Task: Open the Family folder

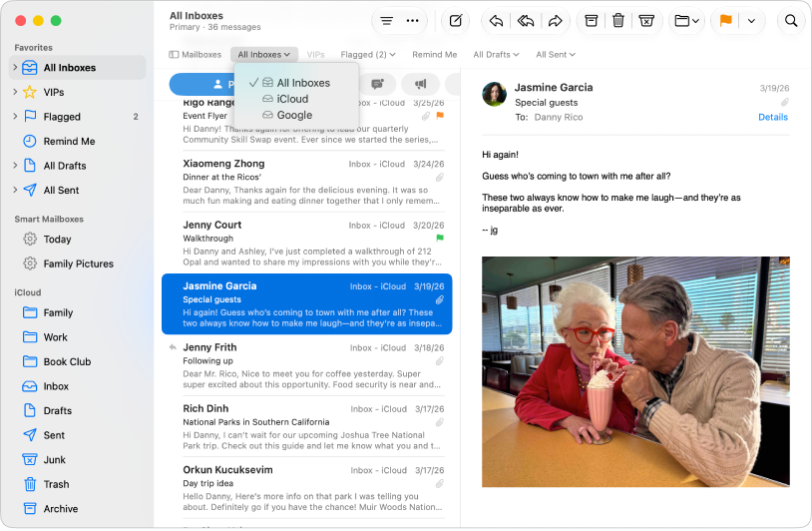Action: tap(78, 312)
